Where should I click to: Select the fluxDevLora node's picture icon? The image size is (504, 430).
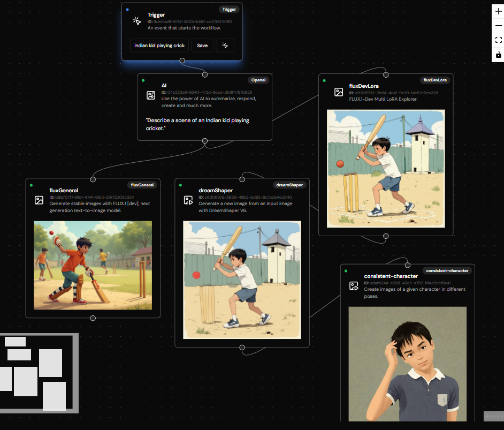coord(339,92)
